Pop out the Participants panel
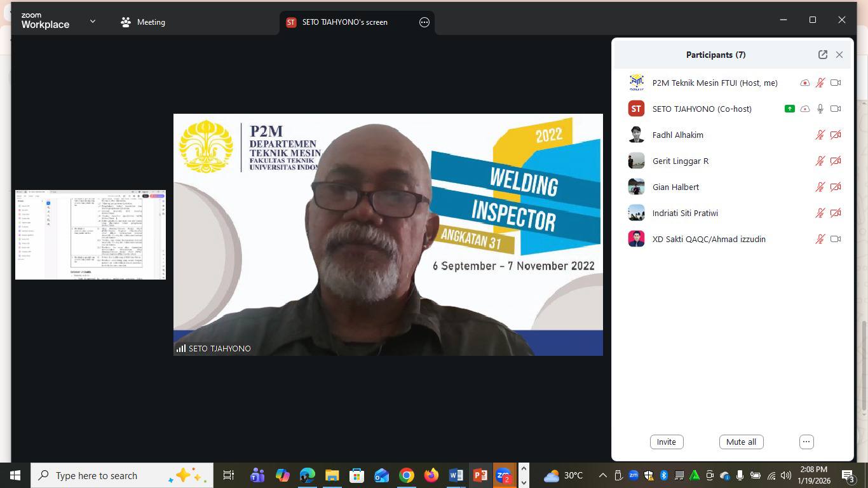The height and width of the screenshot is (488, 868). click(x=823, y=55)
